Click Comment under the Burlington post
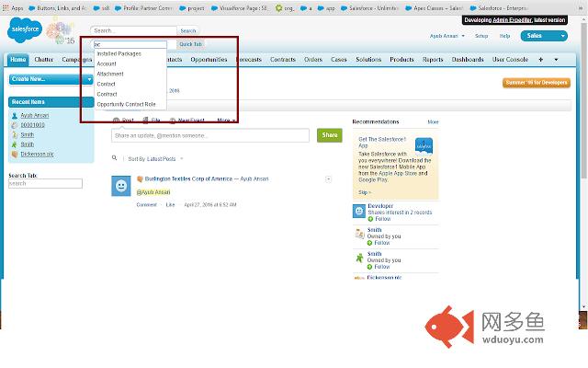 [147, 204]
